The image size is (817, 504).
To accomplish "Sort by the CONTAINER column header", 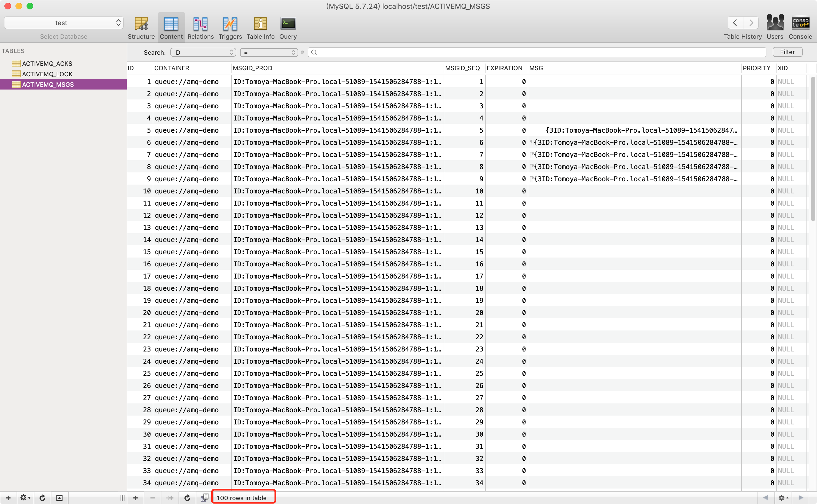I will (x=192, y=68).
